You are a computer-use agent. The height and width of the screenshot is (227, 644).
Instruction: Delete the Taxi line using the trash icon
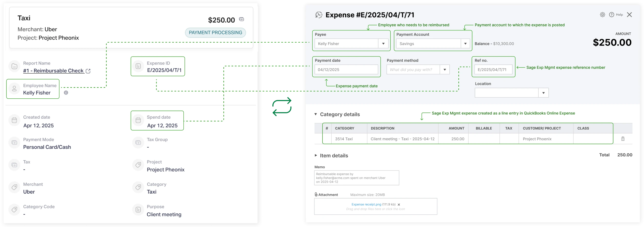pos(623,139)
